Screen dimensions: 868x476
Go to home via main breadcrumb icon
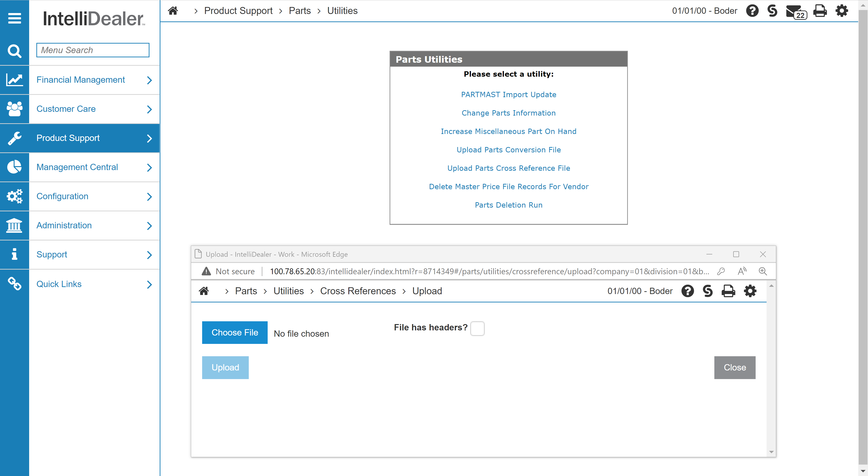[x=173, y=11]
